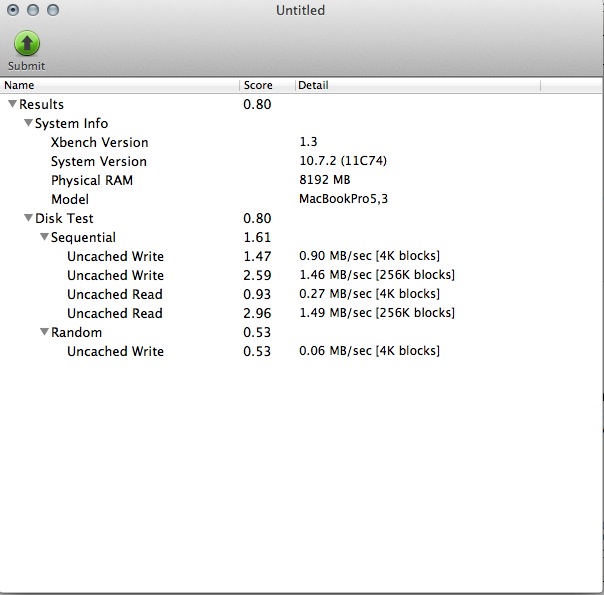Click the 0.90 MB/sec [4K blocks] detail
The image size is (604, 595).
tap(369, 256)
